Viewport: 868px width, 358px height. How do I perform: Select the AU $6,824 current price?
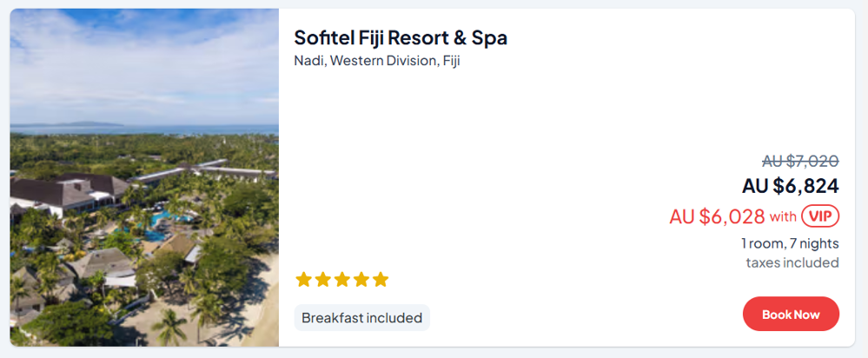point(790,186)
